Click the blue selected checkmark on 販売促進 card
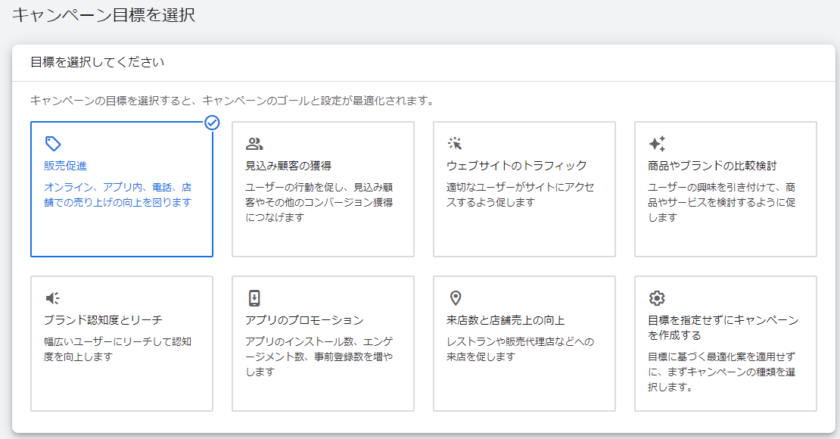This screenshot has width=840, height=439. 212,123
